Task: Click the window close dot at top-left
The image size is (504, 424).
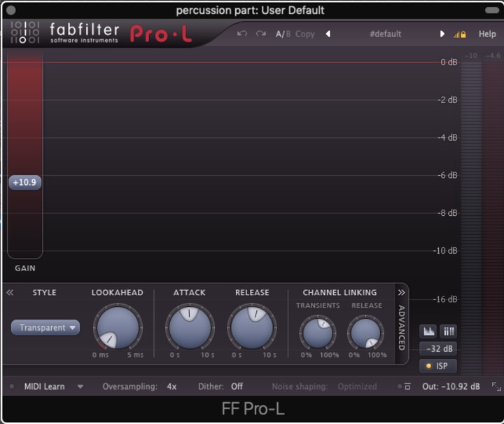Action: tap(11, 11)
